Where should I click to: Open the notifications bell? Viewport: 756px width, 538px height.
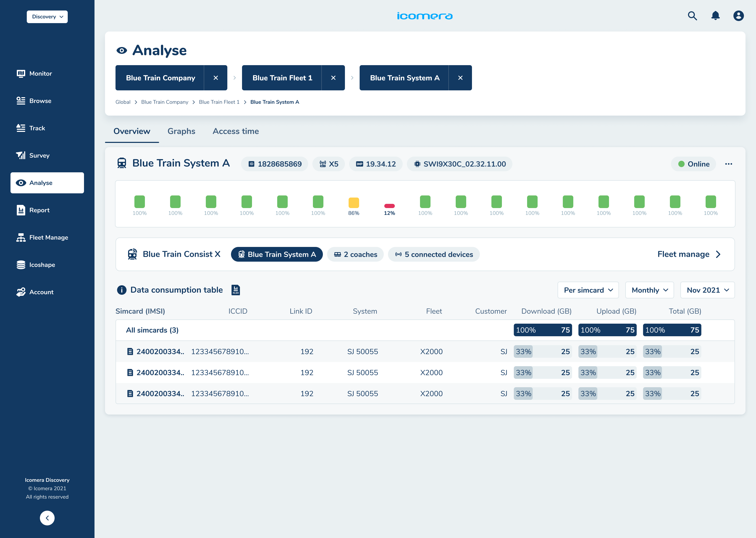click(x=715, y=16)
